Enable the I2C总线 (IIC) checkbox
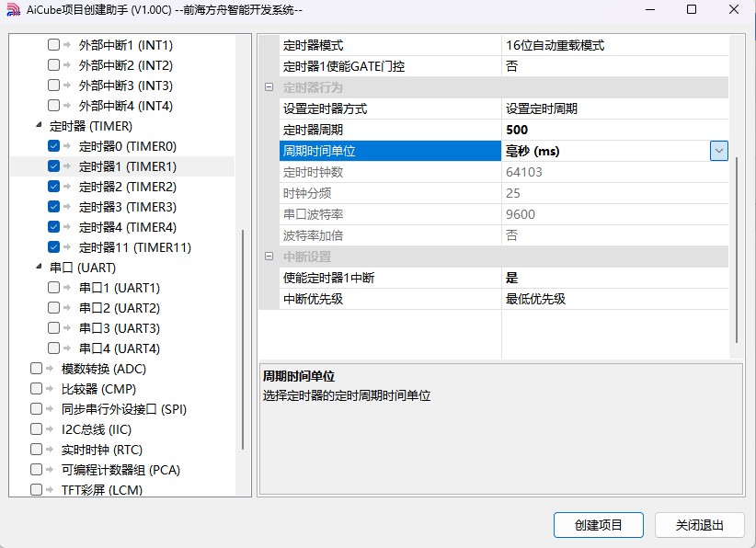Image resolution: width=756 pixels, height=548 pixels. tap(36, 429)
